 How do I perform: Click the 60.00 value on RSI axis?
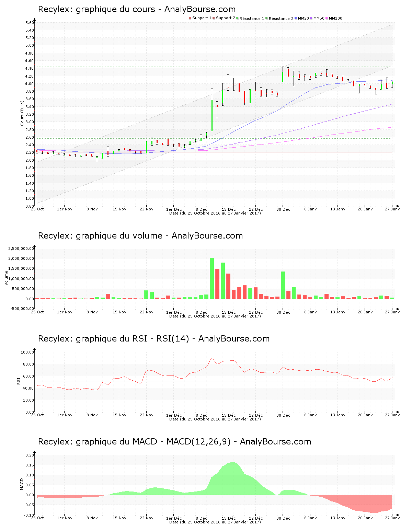28,376
